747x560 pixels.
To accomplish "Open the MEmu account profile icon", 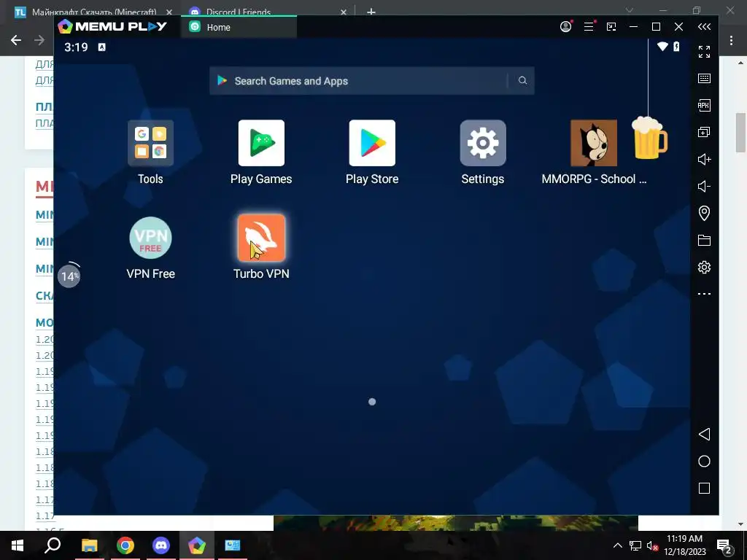I will click(565, 27).
